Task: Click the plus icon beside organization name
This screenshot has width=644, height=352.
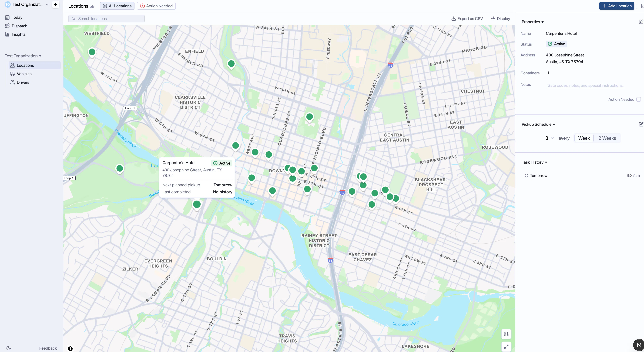Action: pos(56,4)
